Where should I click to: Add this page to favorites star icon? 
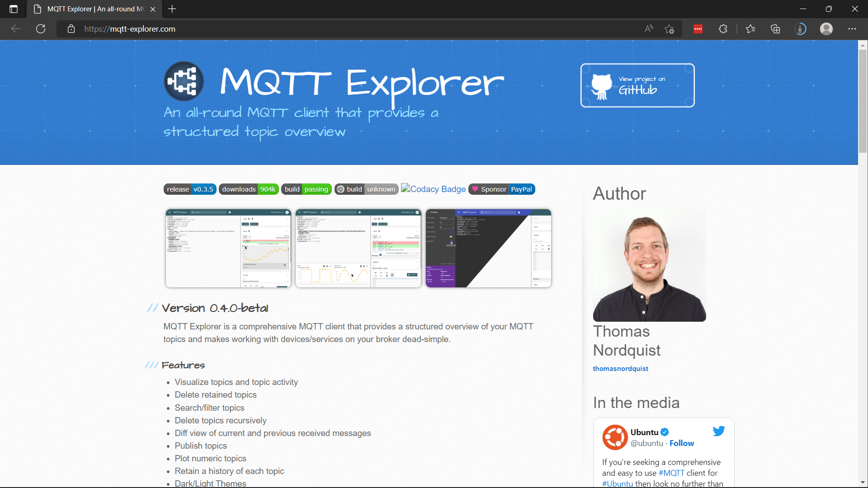coord(670,29)
